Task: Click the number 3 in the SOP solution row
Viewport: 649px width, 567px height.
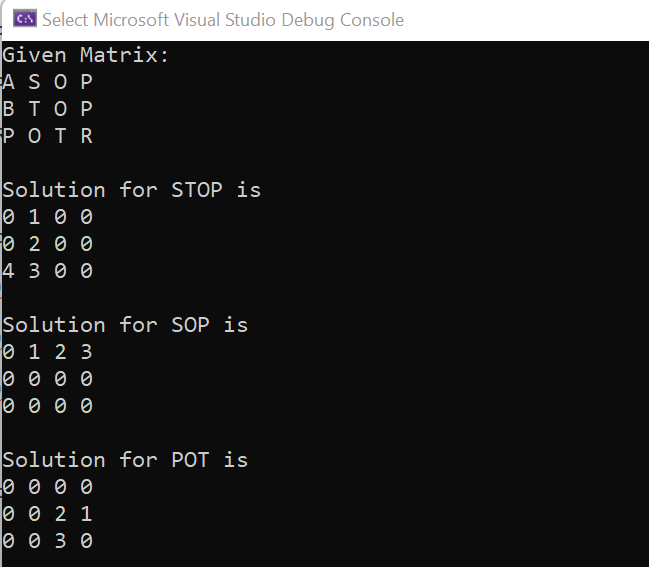Action: tap(87, 352)
